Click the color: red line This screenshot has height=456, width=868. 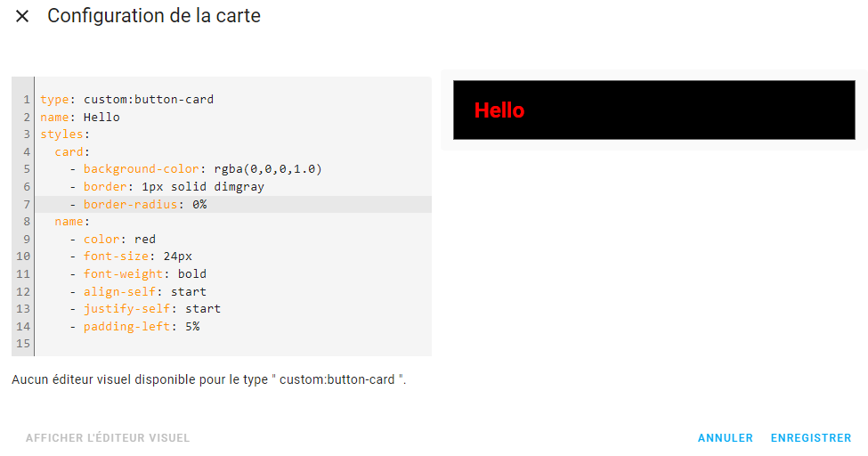click(119, 239)
